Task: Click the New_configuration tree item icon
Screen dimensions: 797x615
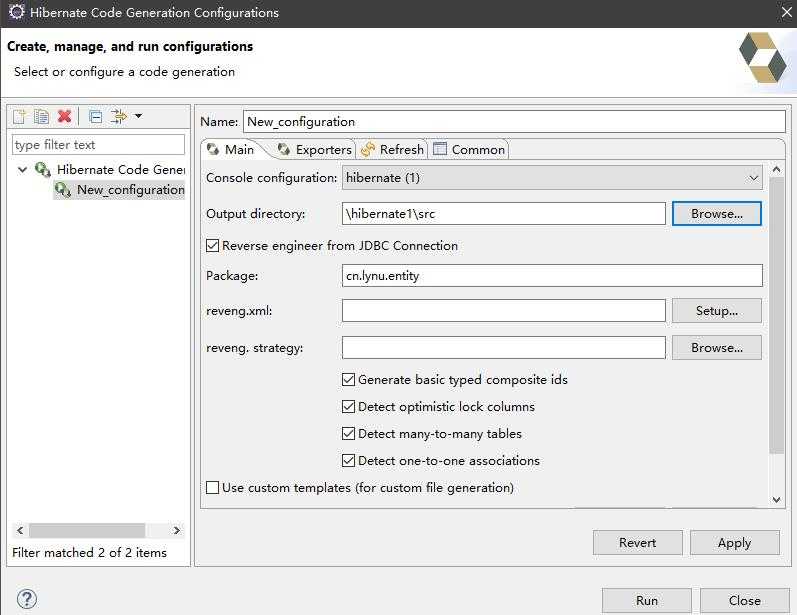Action: point(63,190)
